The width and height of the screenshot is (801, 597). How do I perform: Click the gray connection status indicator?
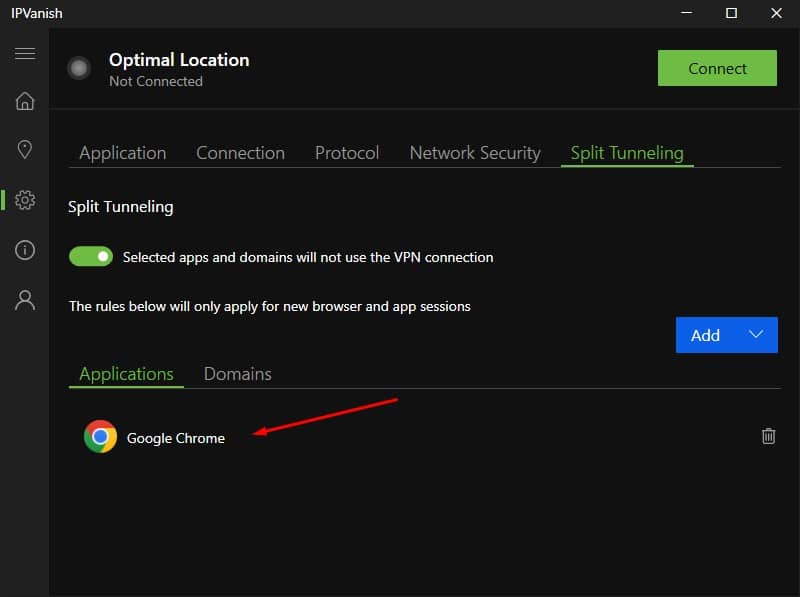click(x=79, y=68)
